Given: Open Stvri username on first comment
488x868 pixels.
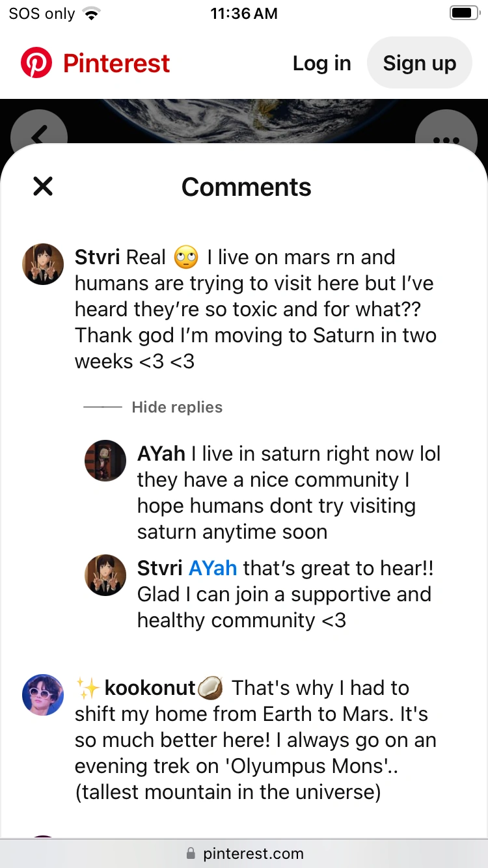Looking at the screenshot, I should (98, 257).
